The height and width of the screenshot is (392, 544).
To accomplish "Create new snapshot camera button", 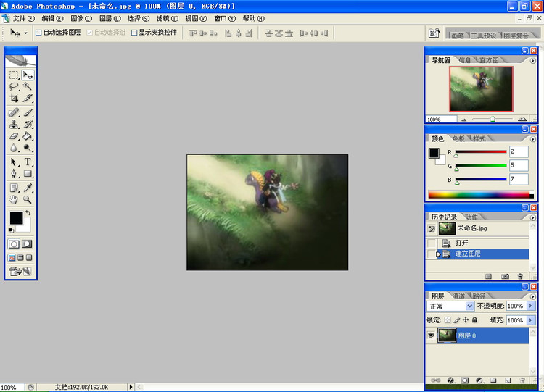I will coord(505,276).
